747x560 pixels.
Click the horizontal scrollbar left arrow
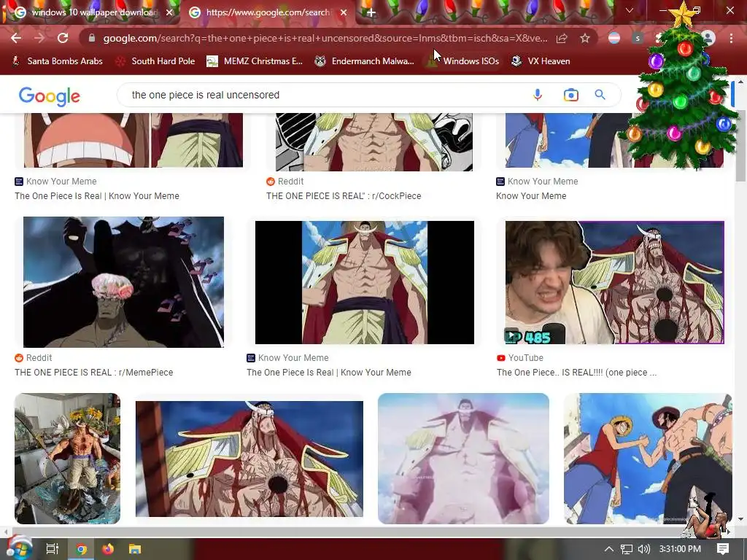tap(5, 532)
